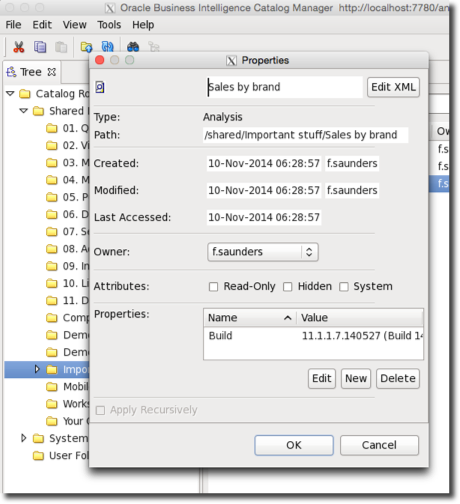Click the Edit property button
This screenshot has width=460, height=504.
pyautogui.click(x=322, y=379)
